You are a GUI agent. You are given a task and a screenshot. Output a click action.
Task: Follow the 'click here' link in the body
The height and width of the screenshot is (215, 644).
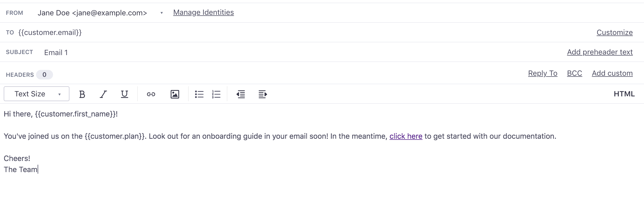point(405,136)
